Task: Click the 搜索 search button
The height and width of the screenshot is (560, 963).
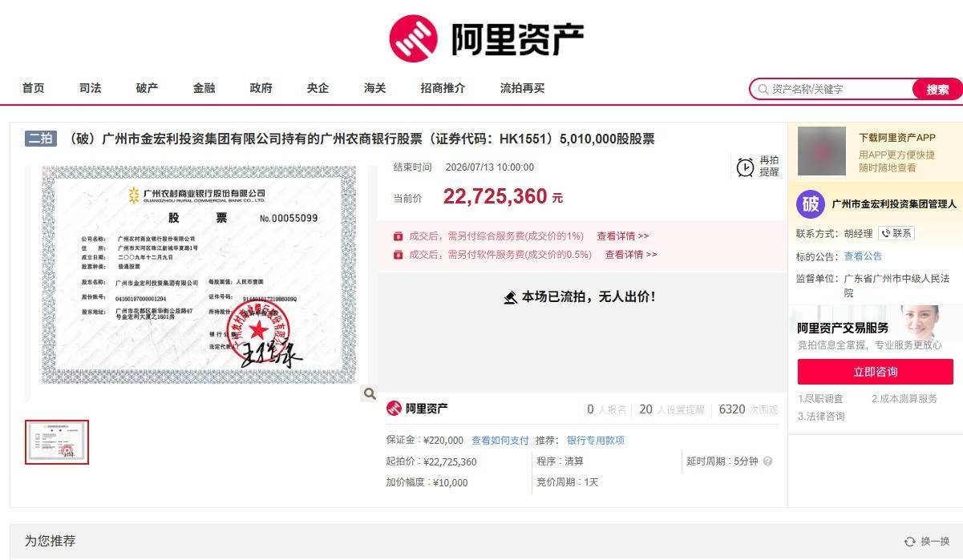Action: [x=937, y=89]
